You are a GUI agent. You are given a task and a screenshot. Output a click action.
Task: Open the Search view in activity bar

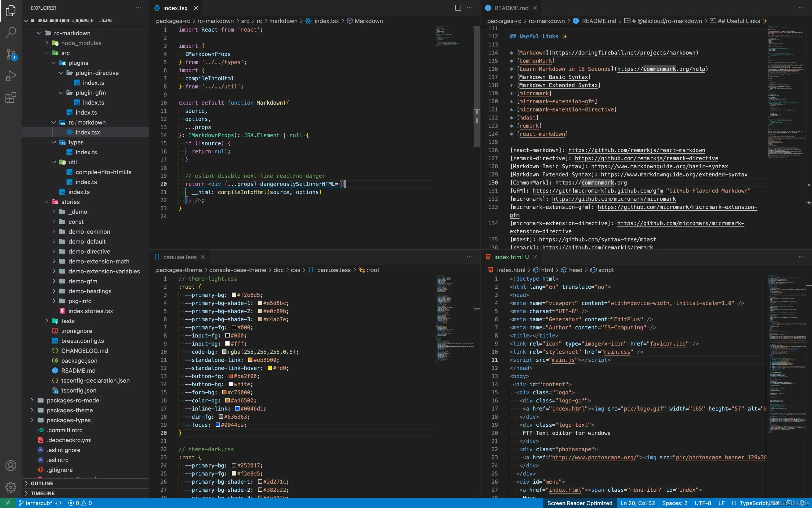pos(11,32)
